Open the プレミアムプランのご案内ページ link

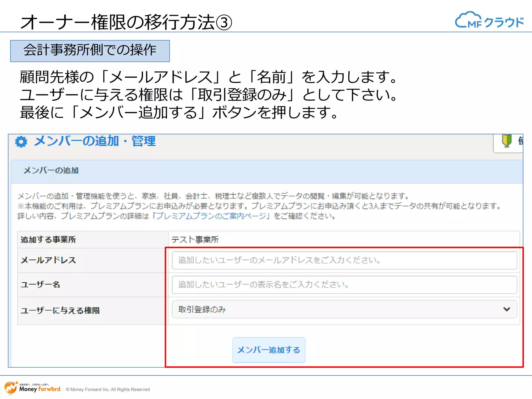click(211, 216)
